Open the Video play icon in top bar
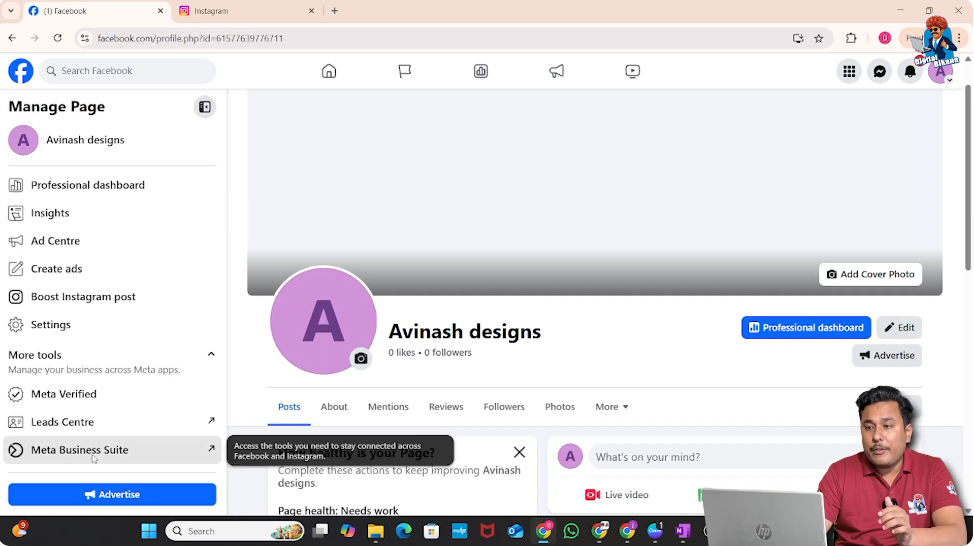This screenshot has width=974, height=546. (632, 71)
